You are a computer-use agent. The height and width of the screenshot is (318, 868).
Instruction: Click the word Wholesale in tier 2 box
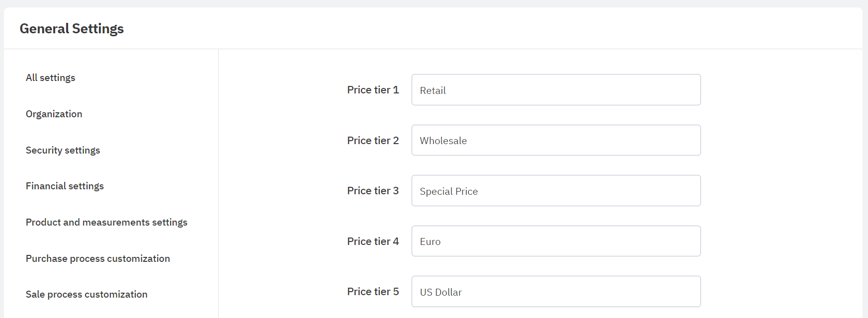(443, 141)
